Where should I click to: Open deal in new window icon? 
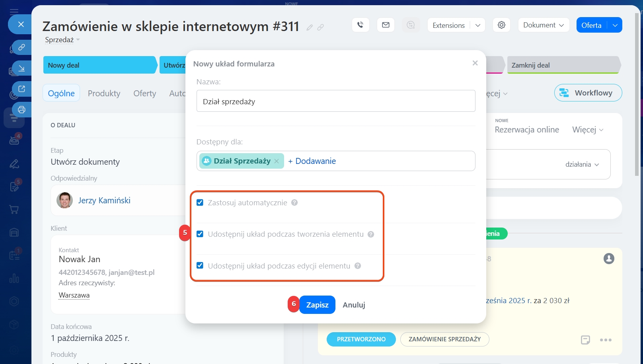21,89
